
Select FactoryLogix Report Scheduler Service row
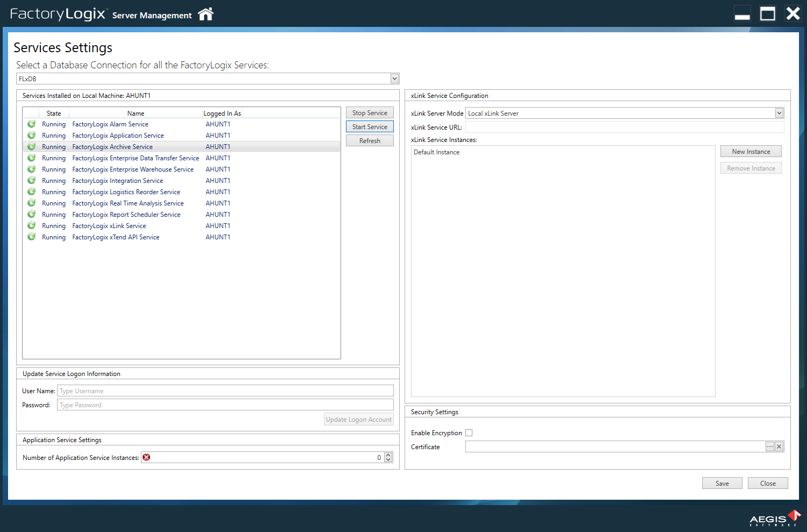[126, 215]
